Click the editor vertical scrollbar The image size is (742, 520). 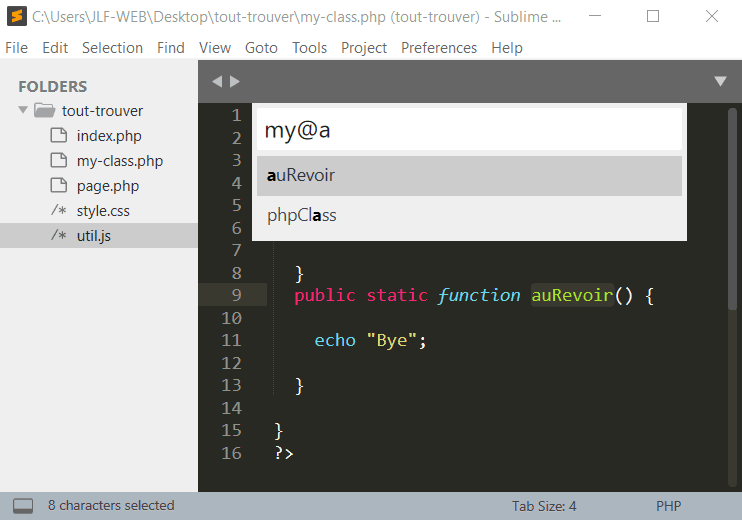coord(733,209)
